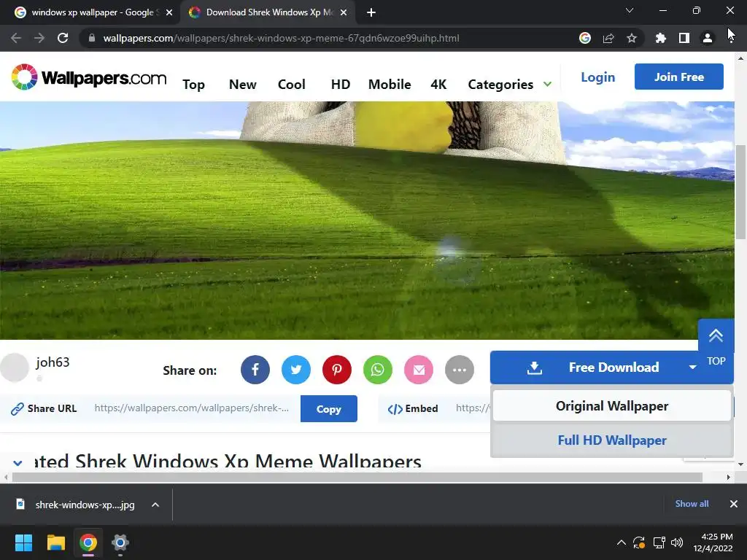
Task: Open uploader joh63 profile
Action: click(x=53, y=362)
